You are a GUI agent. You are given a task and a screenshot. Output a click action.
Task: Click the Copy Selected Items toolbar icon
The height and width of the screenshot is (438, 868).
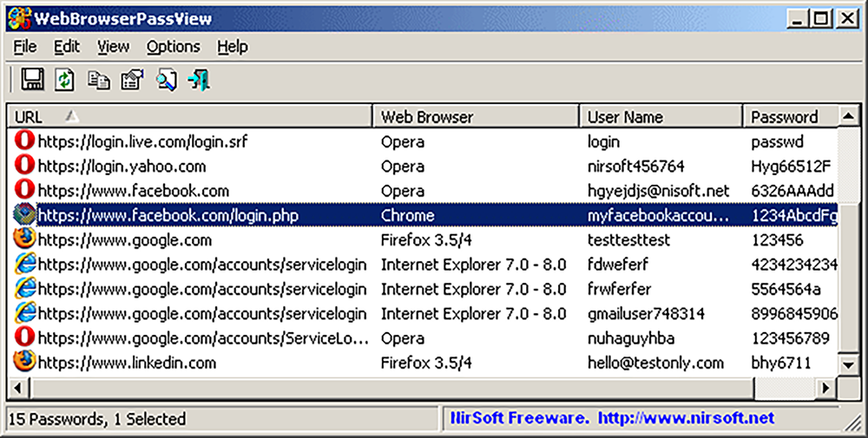(x=99, y=80)
